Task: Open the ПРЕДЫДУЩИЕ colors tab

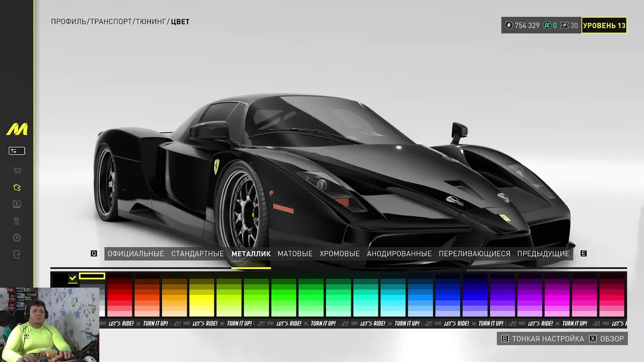Action: pyautogui.click(x=543, y=254)
